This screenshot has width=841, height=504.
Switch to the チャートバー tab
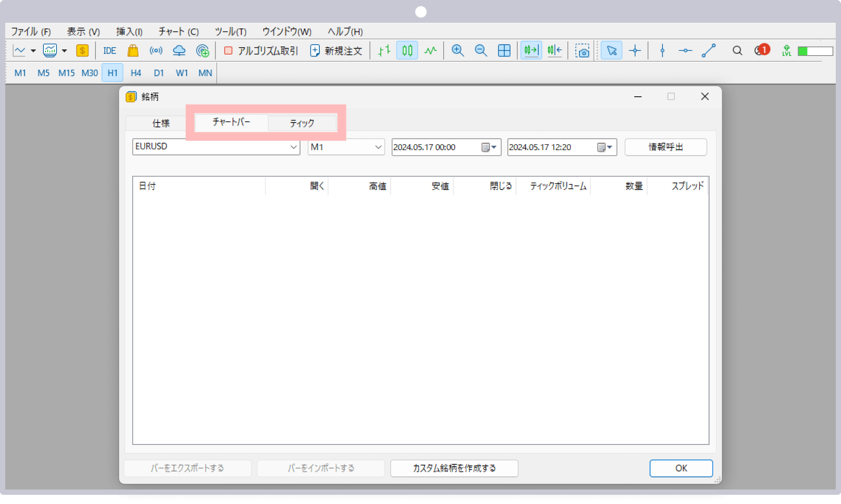coord(231,122)
